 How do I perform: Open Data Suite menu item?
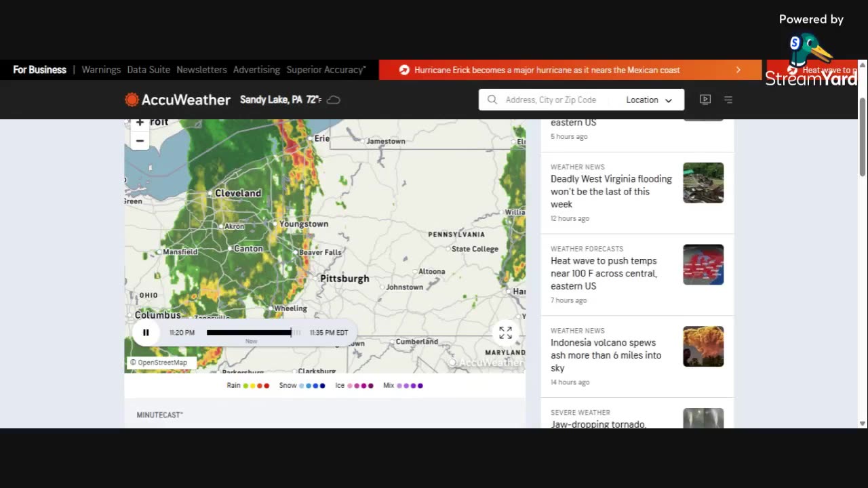click(x=149, y=70)
